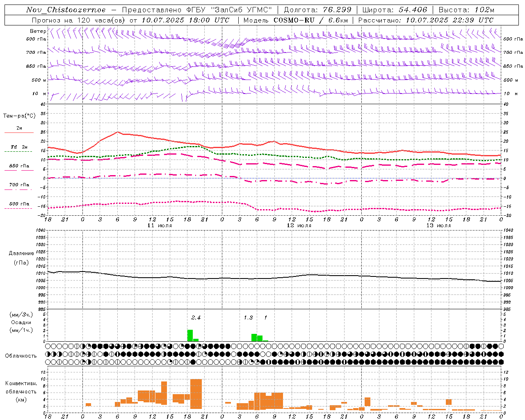This screenshot has height=420, width=525.
Task: Click the 11 июля date label
Action: coord(160,226)
